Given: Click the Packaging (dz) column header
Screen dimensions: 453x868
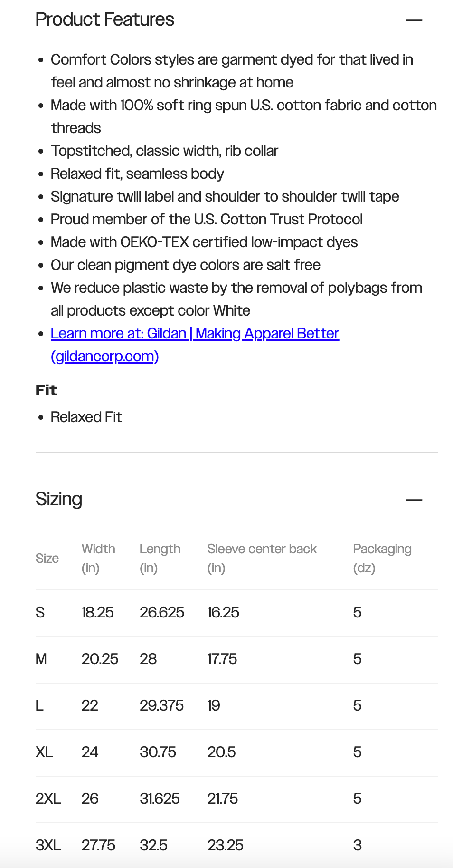Looking at the screenshot, I should click(382, 558).
